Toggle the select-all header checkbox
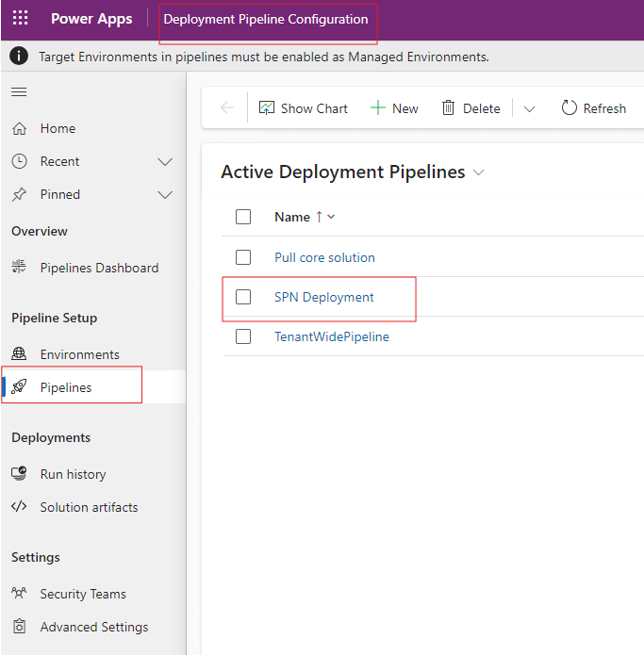Image resolution: width=644 pixels, height=655 pixels. click(x=243, y=217)
